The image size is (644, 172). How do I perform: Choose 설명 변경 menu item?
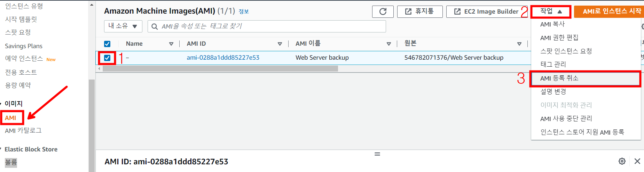pos(553,92)
